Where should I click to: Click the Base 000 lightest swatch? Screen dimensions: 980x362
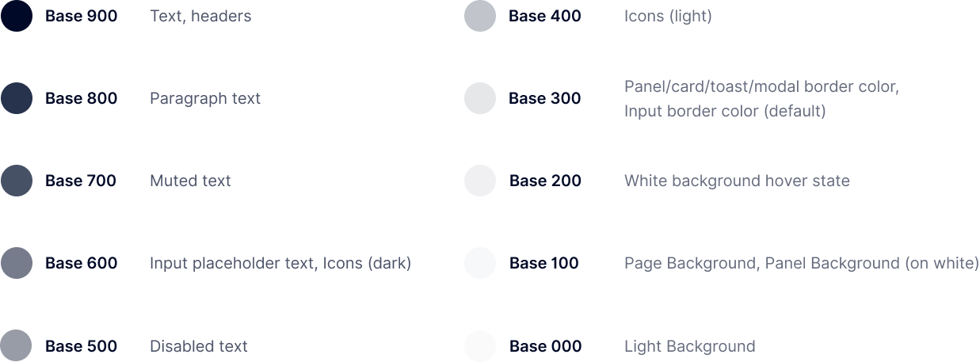point(480,346)
